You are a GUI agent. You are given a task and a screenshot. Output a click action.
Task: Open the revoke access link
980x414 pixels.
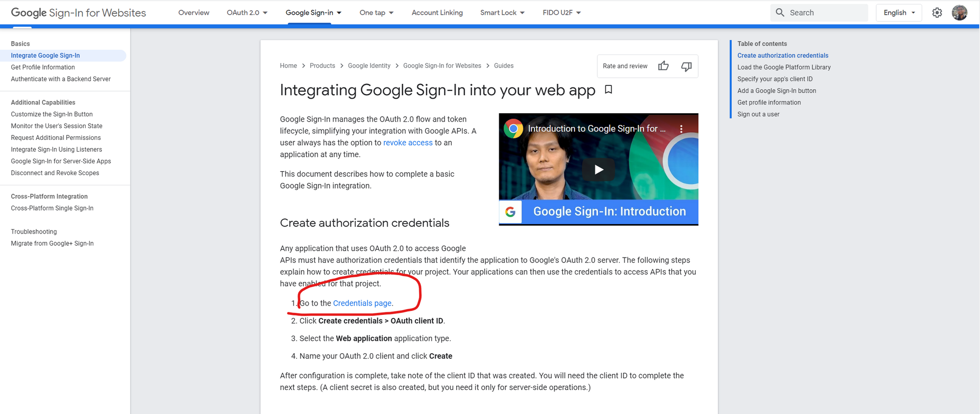tap(408, 143)
